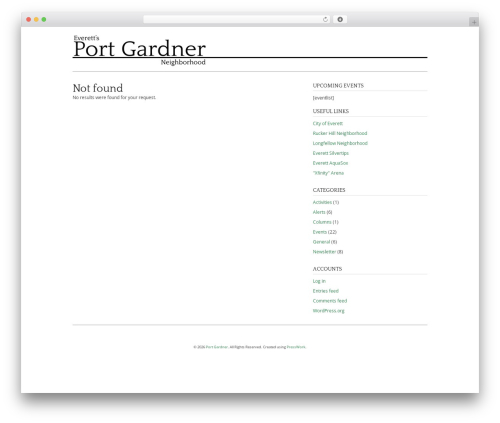Visit the Everett Silvertips link
Viewport: 500px width, 423px height.
pos(331,153)
